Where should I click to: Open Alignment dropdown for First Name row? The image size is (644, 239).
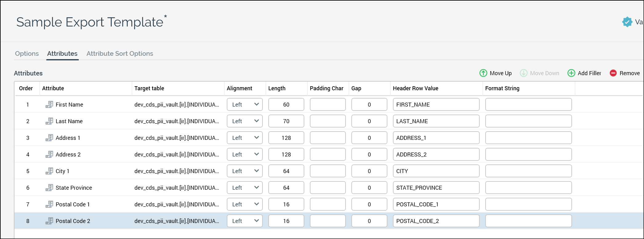[x=245, y=104]
